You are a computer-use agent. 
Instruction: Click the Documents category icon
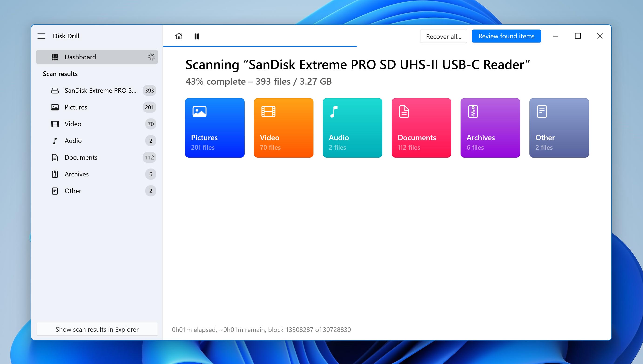click(403, 111)
